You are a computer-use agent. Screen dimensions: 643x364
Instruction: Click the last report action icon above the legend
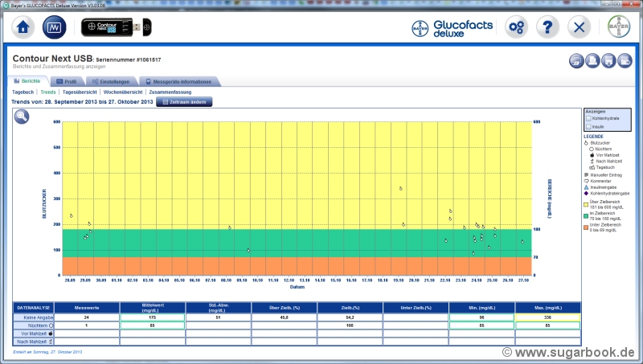[x=625, y=61]
